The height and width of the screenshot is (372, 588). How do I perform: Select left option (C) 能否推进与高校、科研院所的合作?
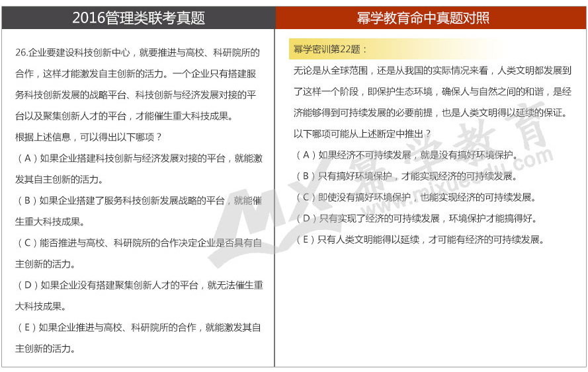(138, 254)
